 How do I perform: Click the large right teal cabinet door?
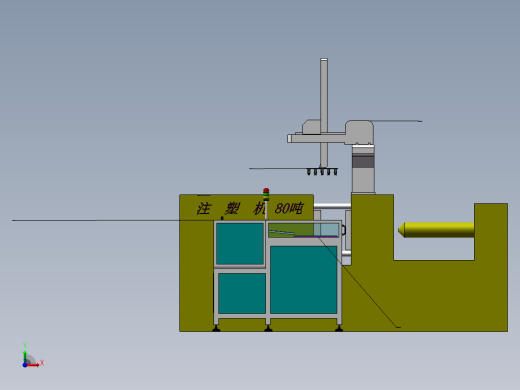click(x=304, y=280)
